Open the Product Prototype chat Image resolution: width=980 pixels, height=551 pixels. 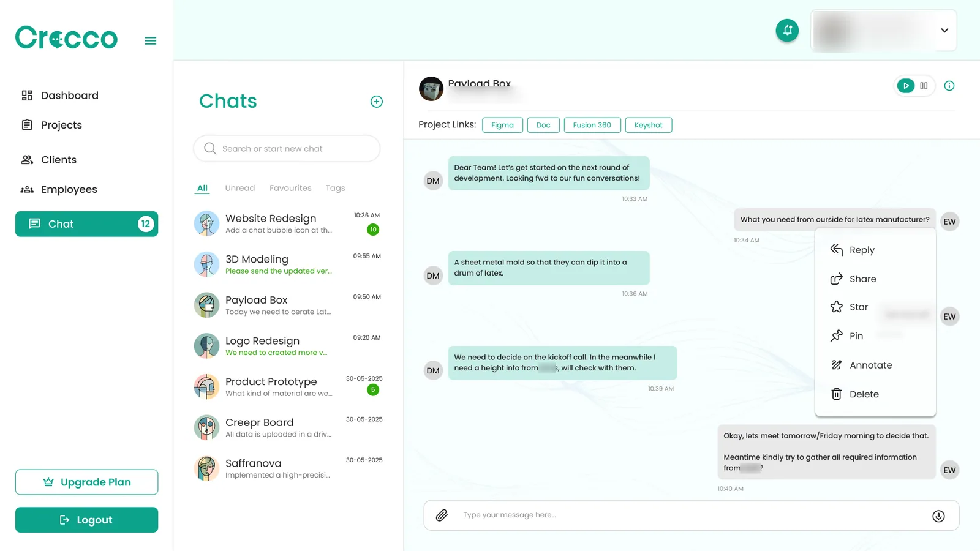click(x=288, y=387)
